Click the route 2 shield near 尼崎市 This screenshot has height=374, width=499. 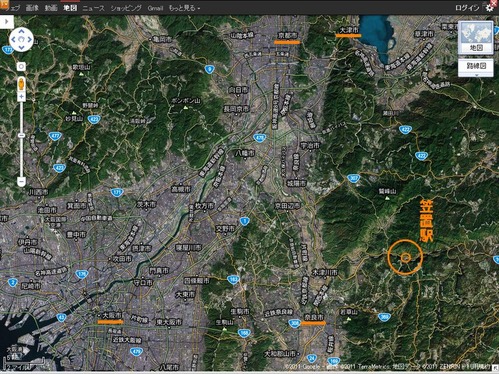(x=13, y=283)
